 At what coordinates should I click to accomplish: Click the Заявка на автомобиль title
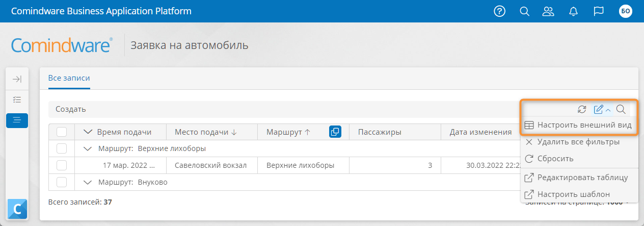pos(190,45)
